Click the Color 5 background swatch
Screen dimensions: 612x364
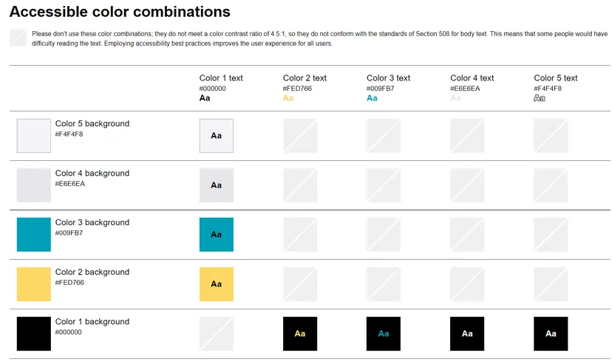tap(33, 136)
